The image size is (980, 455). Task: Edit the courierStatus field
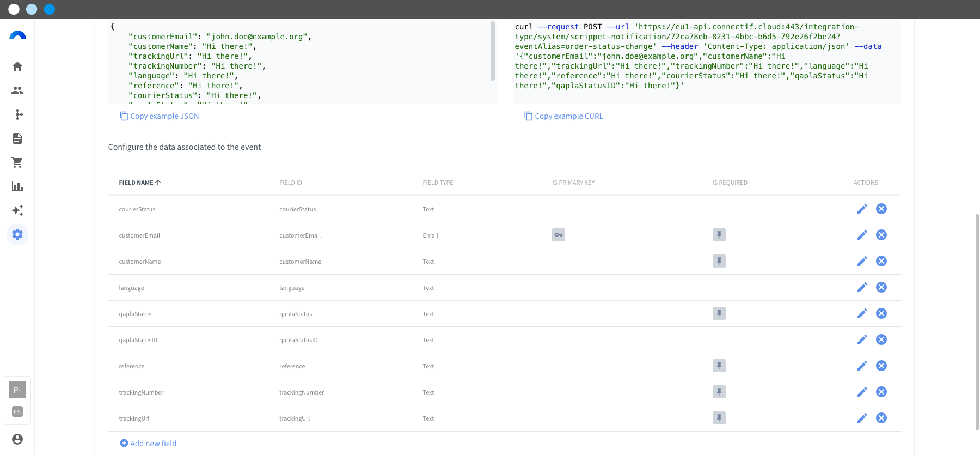(862, 209)
